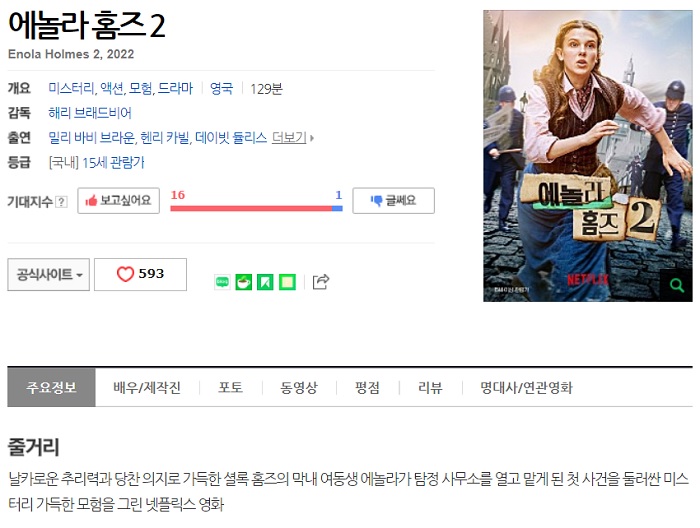This screenshot has width=700, height=528.
Task: Go to the 명대사/연관영화 tab
Action: pos(526,387)
